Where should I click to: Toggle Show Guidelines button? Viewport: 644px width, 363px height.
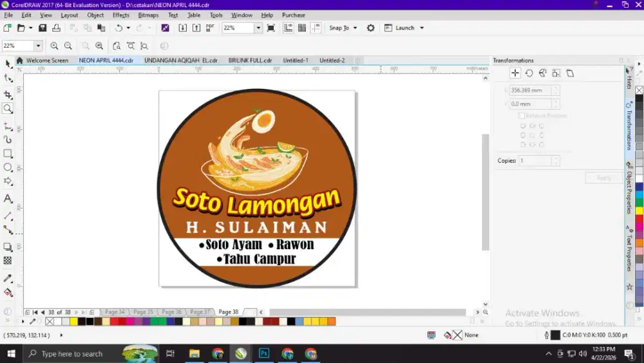point(316,28)
